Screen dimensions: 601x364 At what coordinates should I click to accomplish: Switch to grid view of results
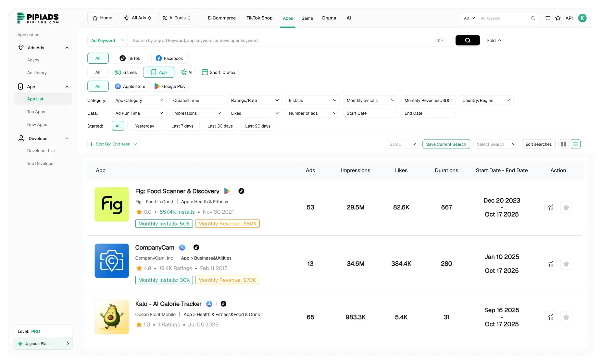pos(563,144)
